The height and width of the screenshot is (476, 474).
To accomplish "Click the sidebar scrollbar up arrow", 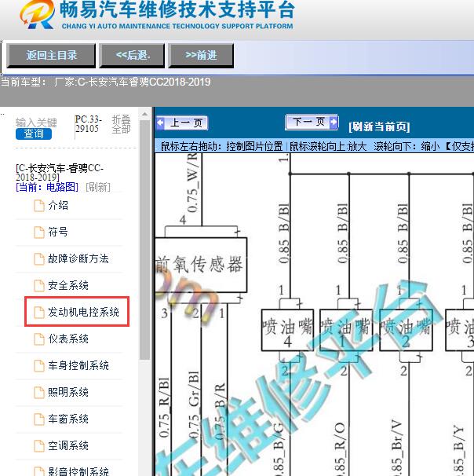I will pyautogui.click(x=144, y=114).
